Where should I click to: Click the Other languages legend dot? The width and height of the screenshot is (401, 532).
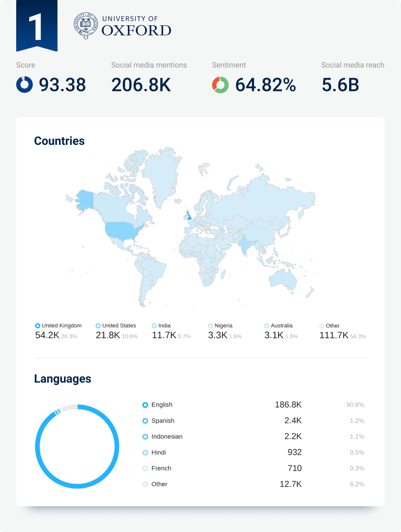(x=145, y=484)
